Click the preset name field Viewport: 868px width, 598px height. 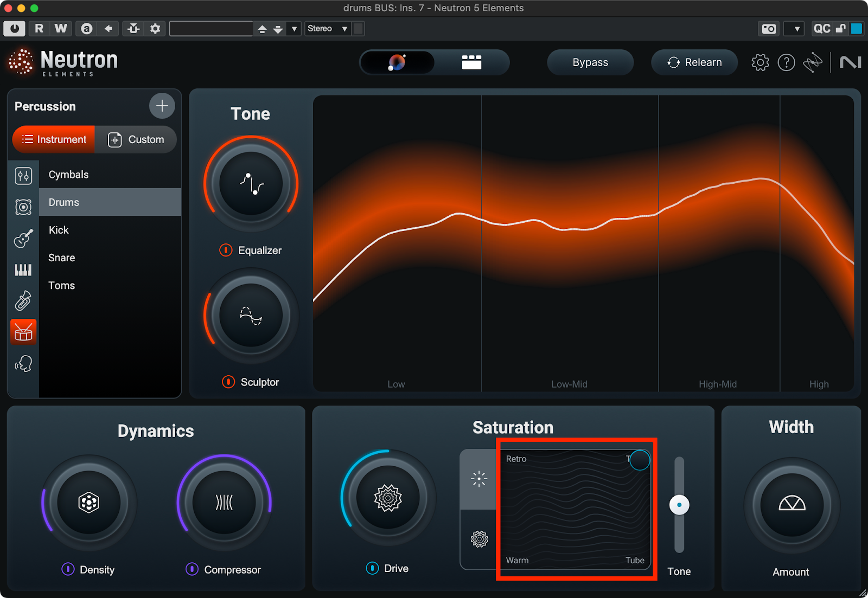[211, 28]
